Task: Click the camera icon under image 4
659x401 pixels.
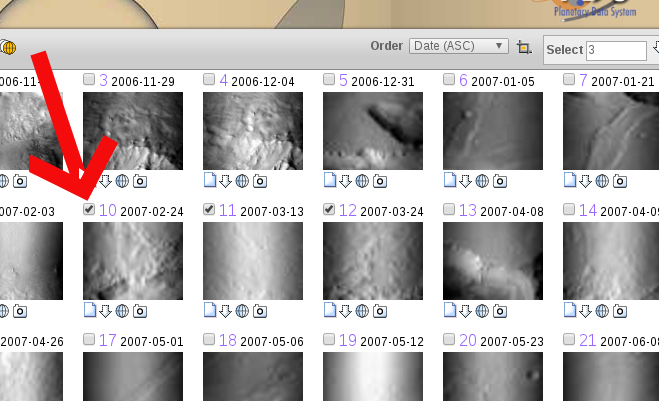Action: 260,181
